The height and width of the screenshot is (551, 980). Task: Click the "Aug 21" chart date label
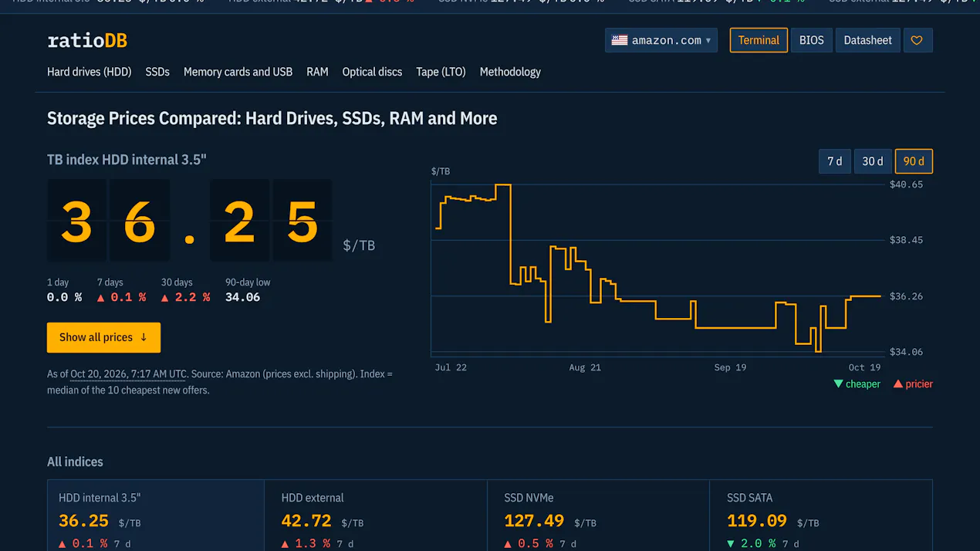(585, 367)
